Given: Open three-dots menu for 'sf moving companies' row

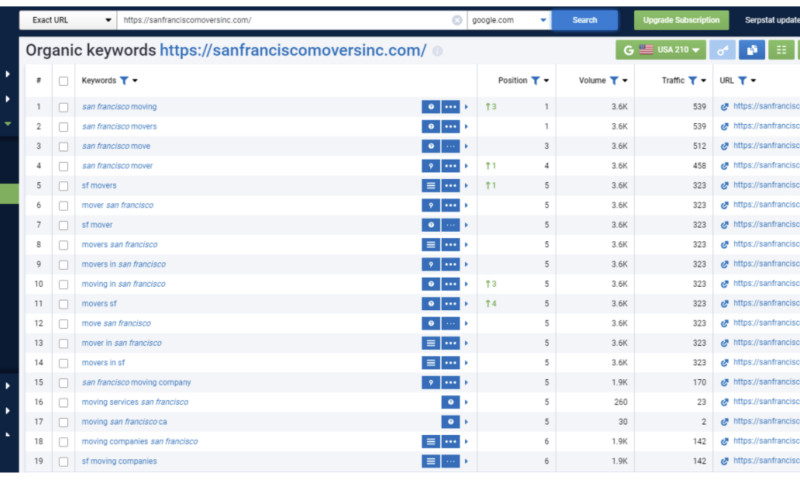Looking at the screenshot, I should pos(451,462).
